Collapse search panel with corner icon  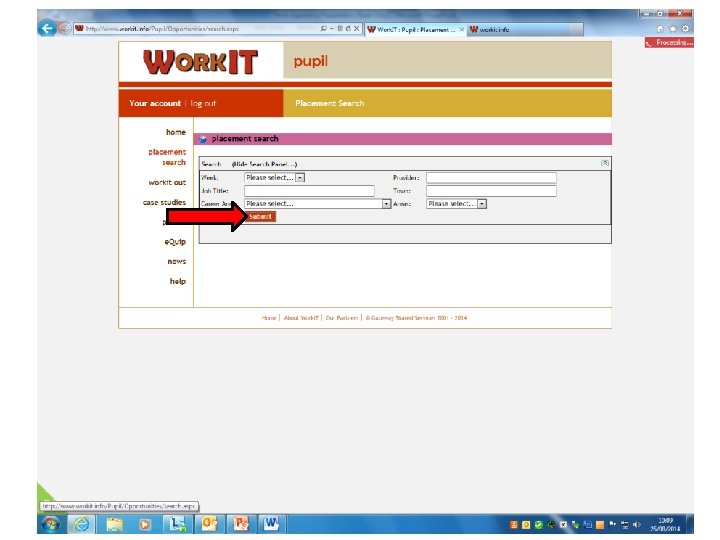[605, 163]
